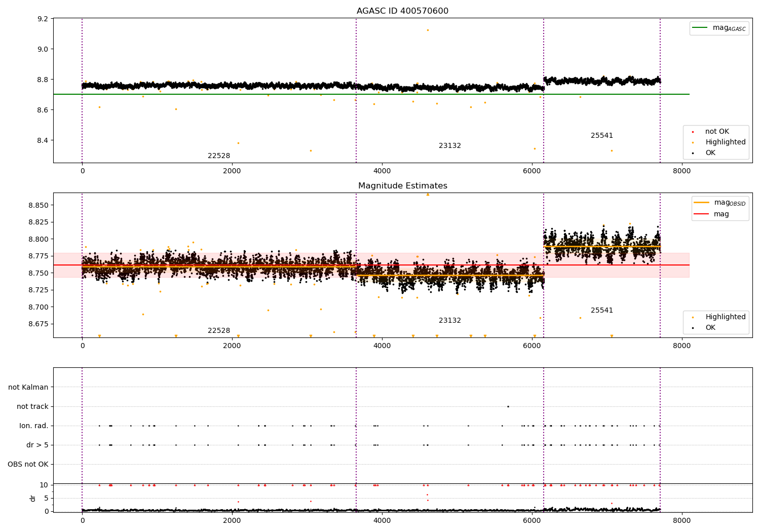Click the red line sample beside 'mag' legend
This screenshot has width=760, height=532.
(701, 214)
